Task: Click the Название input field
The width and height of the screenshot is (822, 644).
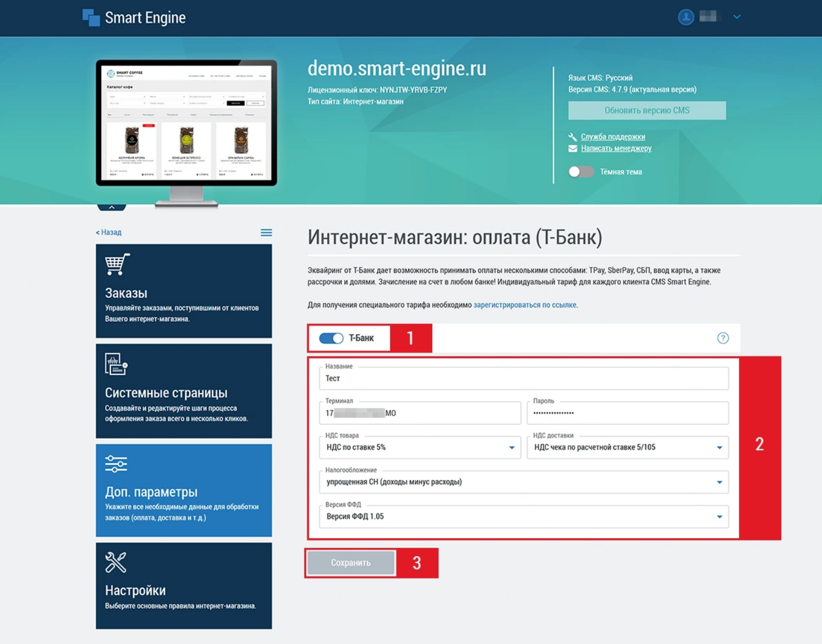Action: (524, 379)
